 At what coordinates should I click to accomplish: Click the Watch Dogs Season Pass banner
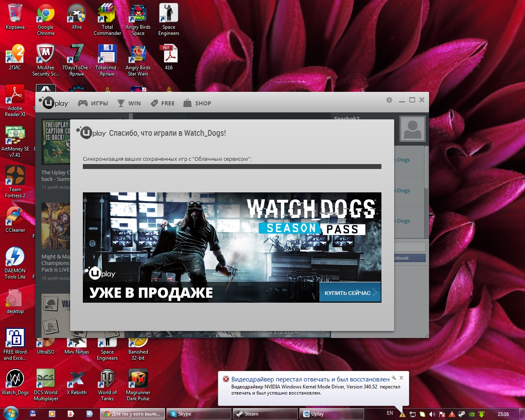click(232, 247)
